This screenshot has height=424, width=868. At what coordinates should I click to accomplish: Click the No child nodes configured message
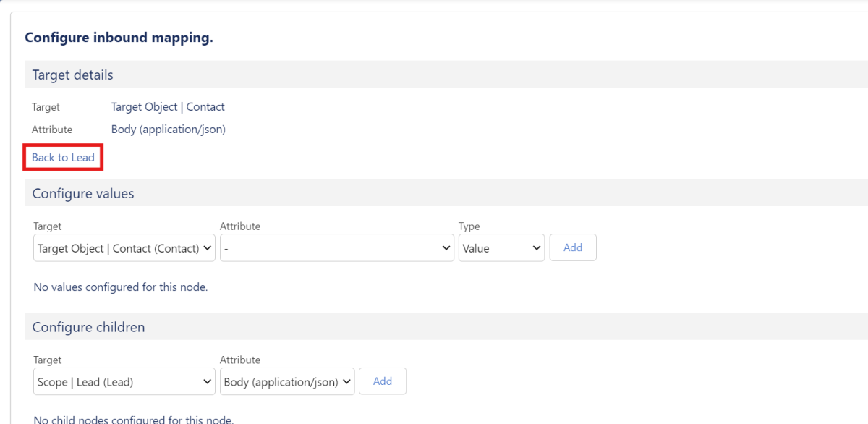pos(134,420)
